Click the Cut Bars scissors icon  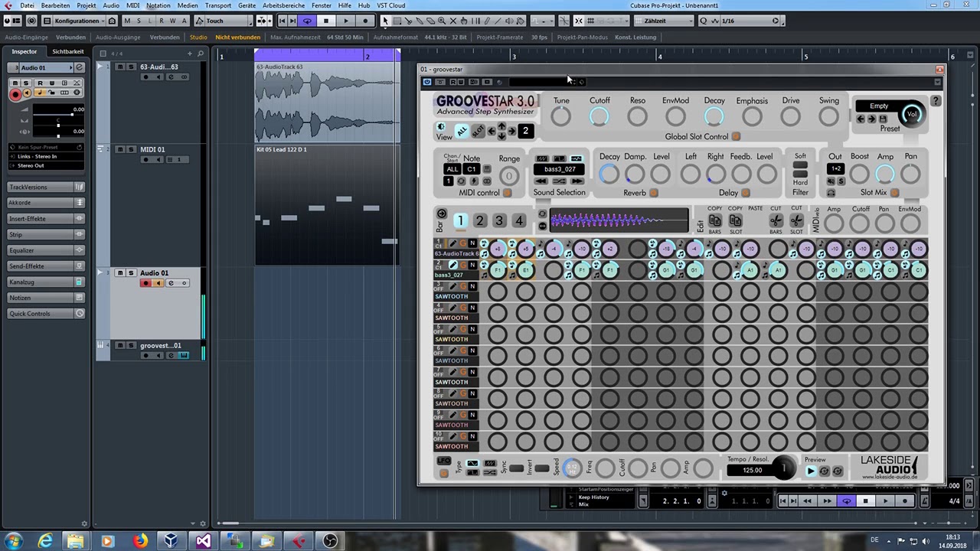776,220
